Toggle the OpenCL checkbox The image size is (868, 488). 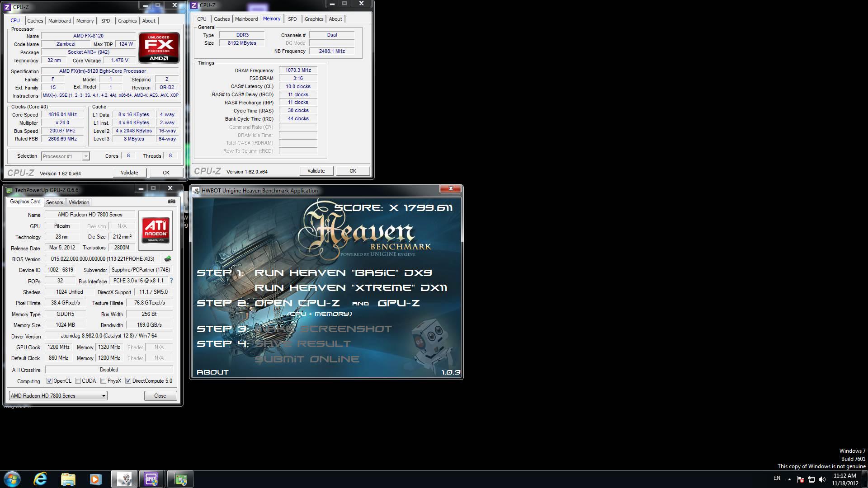[x=49, y=381]
